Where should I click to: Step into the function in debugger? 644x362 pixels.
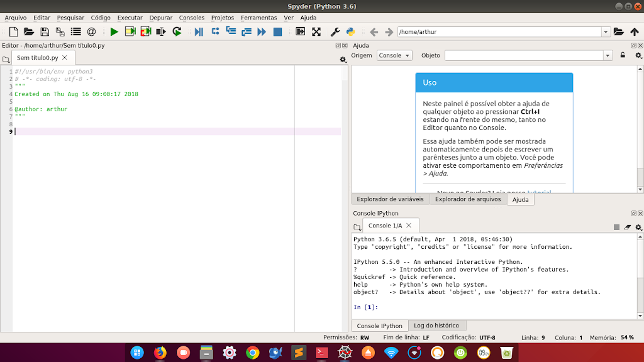[x=231, y=31]
